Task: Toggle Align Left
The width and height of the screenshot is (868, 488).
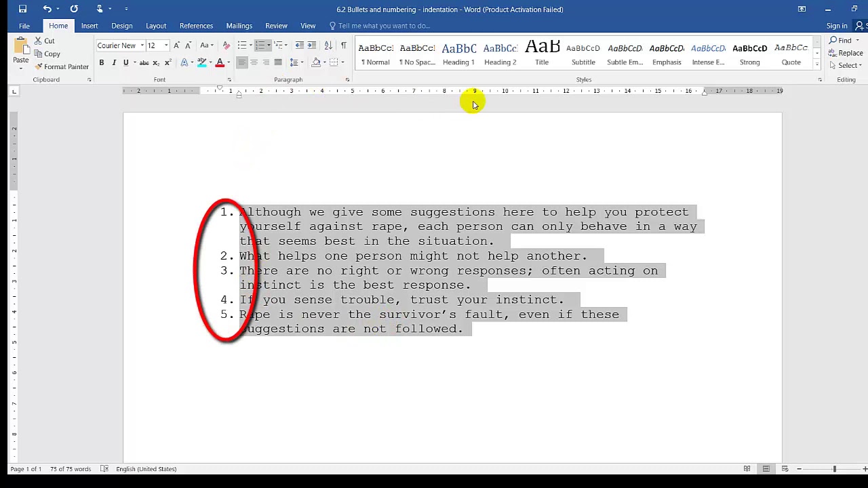Action: [242, 62]
